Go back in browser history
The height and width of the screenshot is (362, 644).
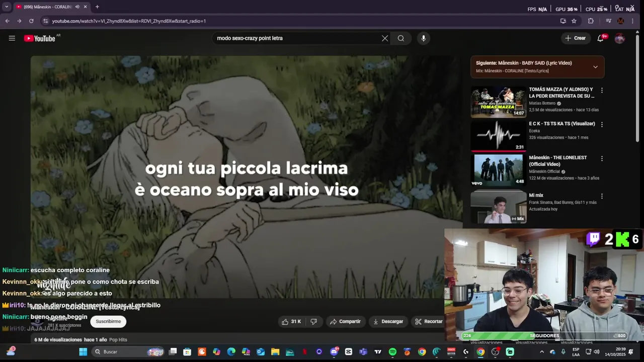7,21
